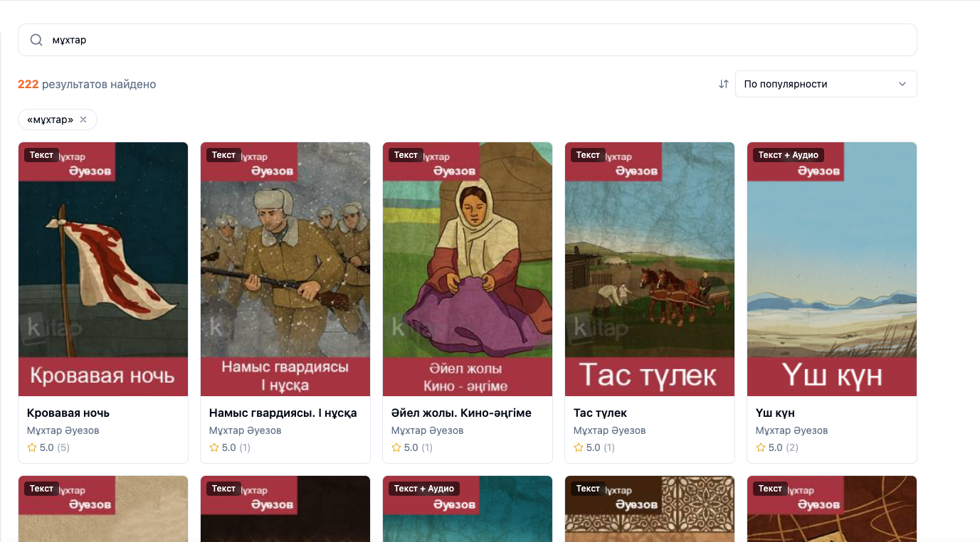Click star rating icon under Кровавая ночь
980x542 pixels.
click(32, 447)
